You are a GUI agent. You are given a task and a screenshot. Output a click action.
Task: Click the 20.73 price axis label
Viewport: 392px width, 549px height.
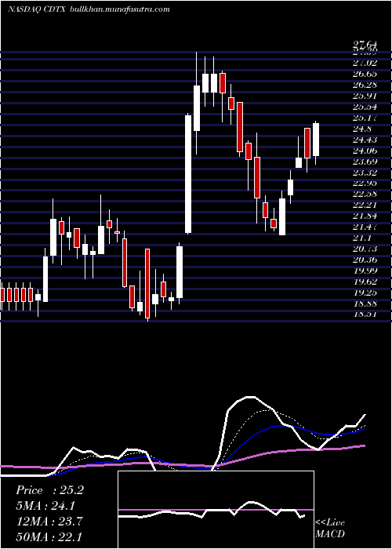pyautogui.click(x=366, y=249)
